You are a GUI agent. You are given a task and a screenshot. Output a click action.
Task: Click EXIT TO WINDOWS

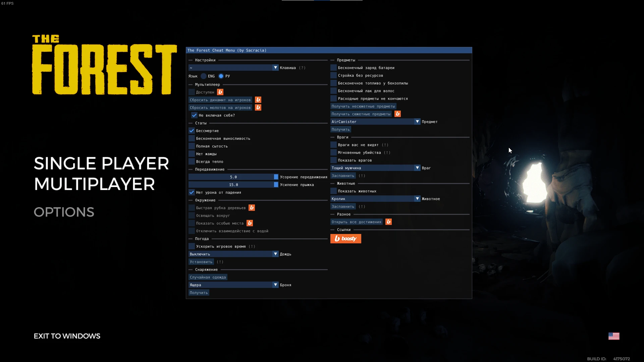click(67, 336)
